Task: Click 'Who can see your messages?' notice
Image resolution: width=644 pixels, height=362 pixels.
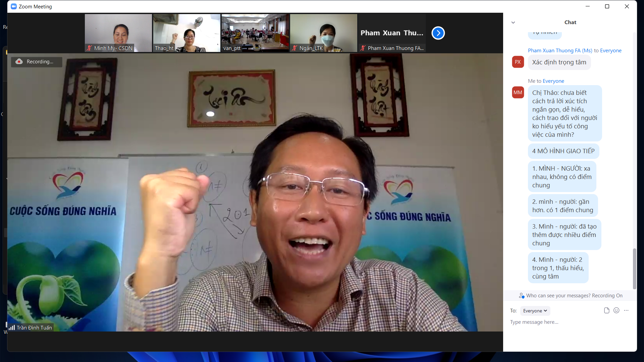Action: click(x=570, y=296)
